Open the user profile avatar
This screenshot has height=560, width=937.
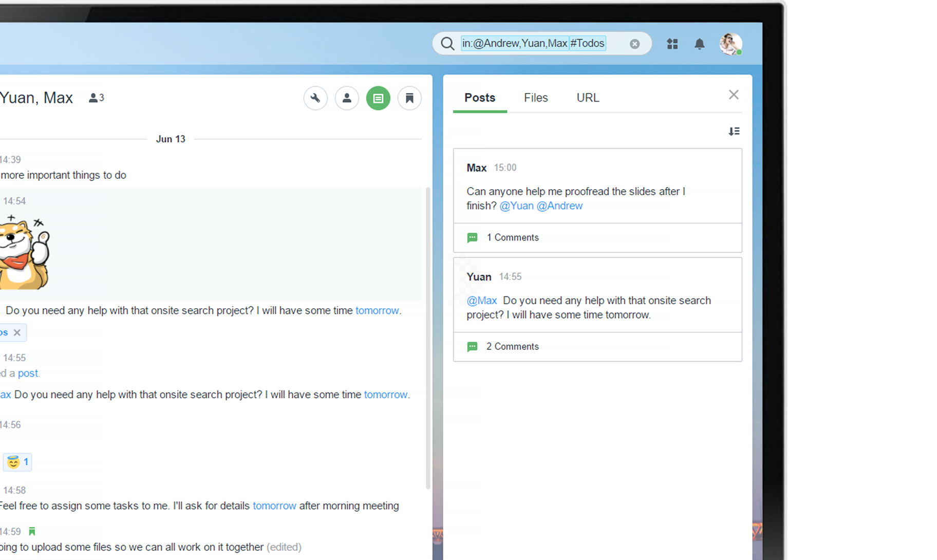tap(730, 44)
